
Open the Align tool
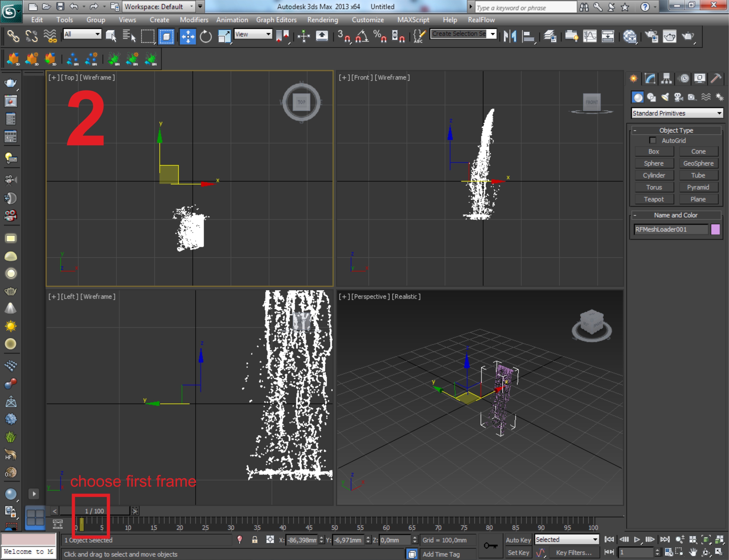(529, 36)
